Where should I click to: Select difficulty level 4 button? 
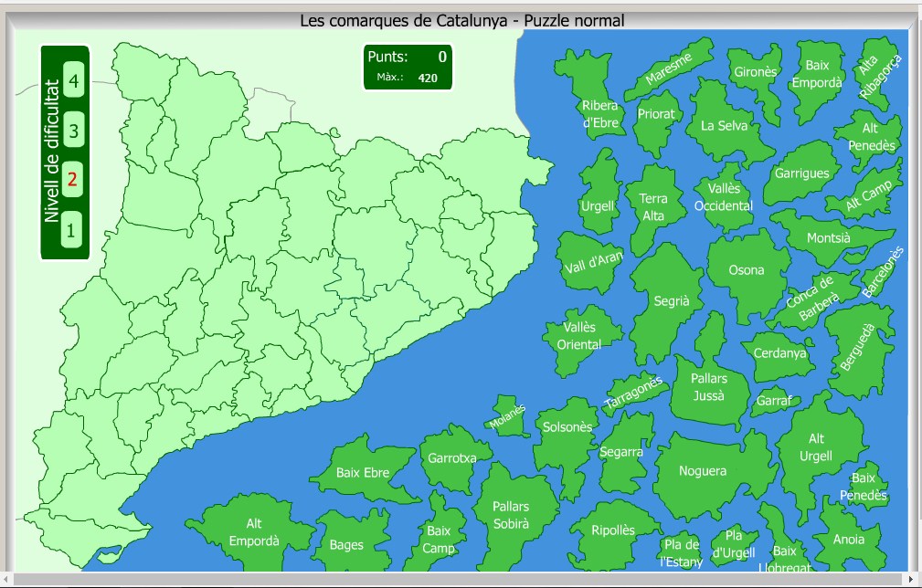pos(73,80)
